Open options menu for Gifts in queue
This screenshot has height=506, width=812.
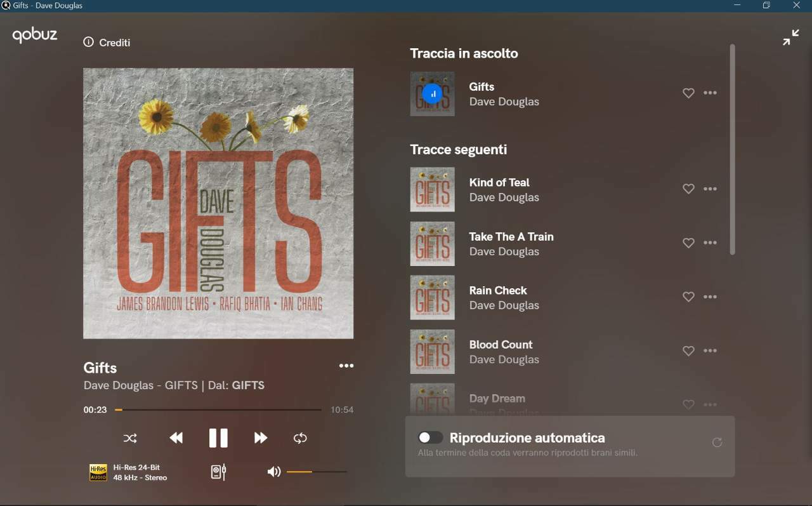pyautogui.click(x=710, y=93)
